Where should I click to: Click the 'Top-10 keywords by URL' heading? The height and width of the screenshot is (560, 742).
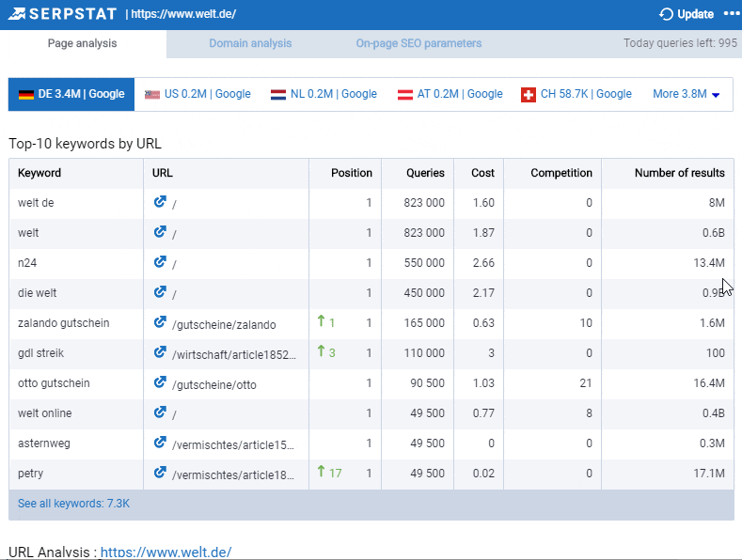(86, 144)
